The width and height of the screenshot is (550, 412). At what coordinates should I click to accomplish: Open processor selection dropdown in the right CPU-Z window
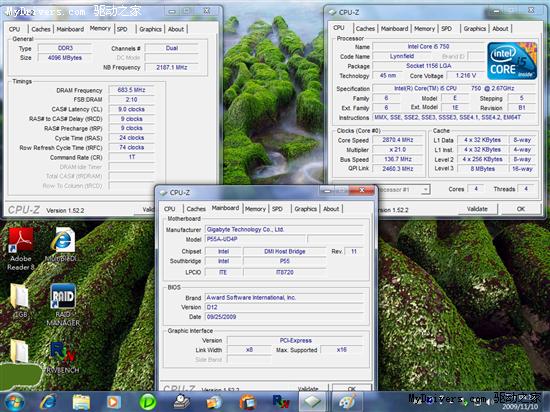(x=425, y=189)
